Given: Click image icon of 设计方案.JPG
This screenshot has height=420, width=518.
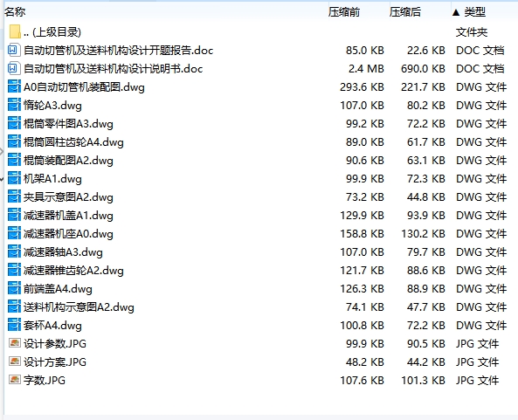Looking at the screenshot, I should (x=14, y=361).
